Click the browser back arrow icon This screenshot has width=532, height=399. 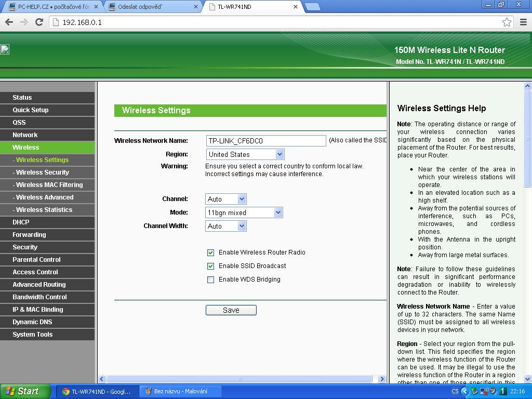(9, 22)
